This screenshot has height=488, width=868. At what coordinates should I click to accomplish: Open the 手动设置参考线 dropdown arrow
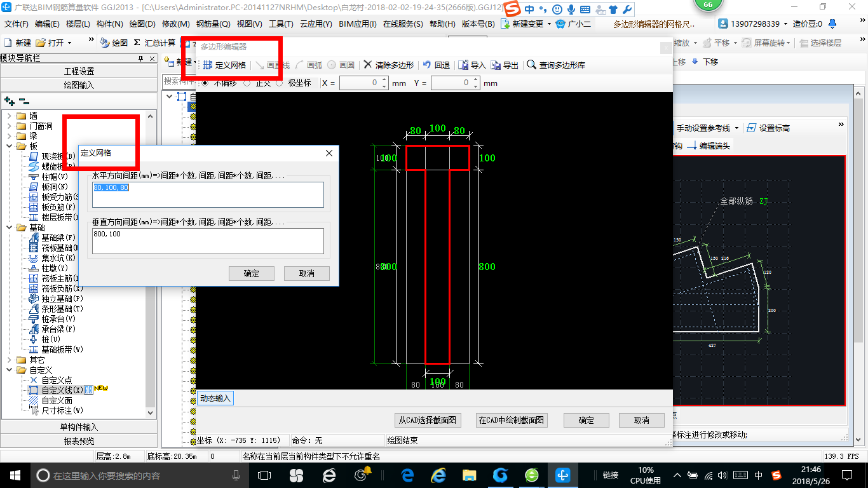point(736,128)
